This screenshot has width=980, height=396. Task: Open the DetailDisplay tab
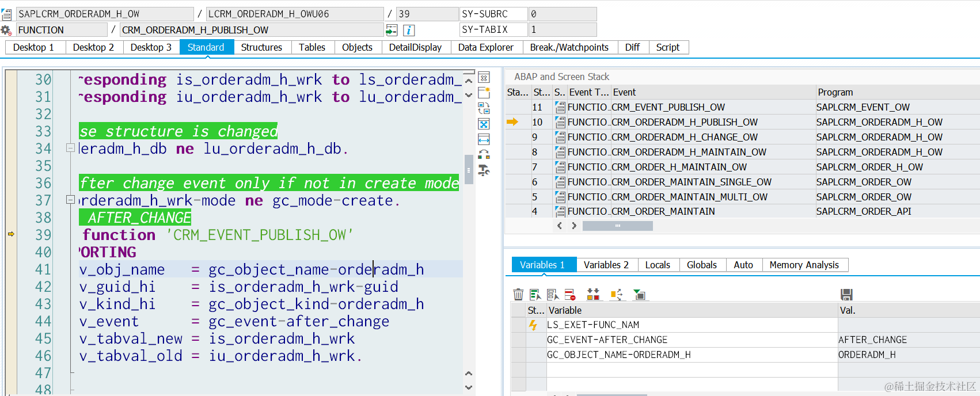click(416, 47)
